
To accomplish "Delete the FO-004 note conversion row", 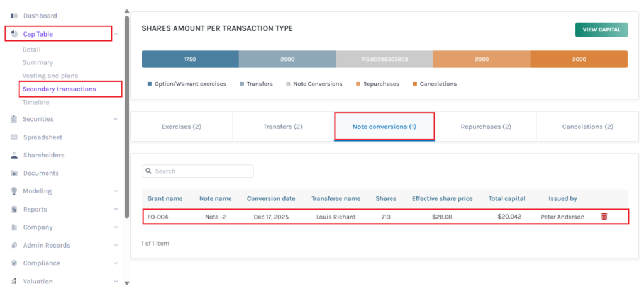I will 604,217.
